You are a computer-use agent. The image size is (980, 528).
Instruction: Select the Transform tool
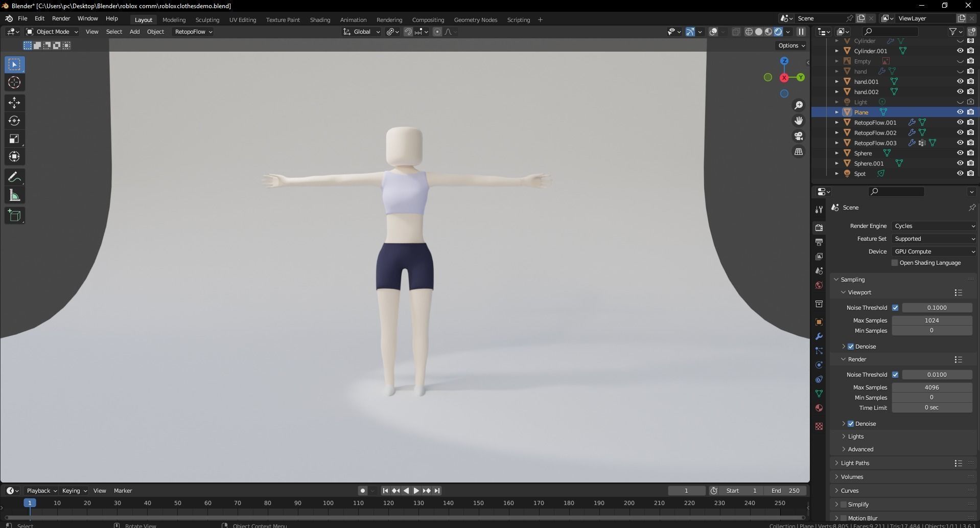14,156
